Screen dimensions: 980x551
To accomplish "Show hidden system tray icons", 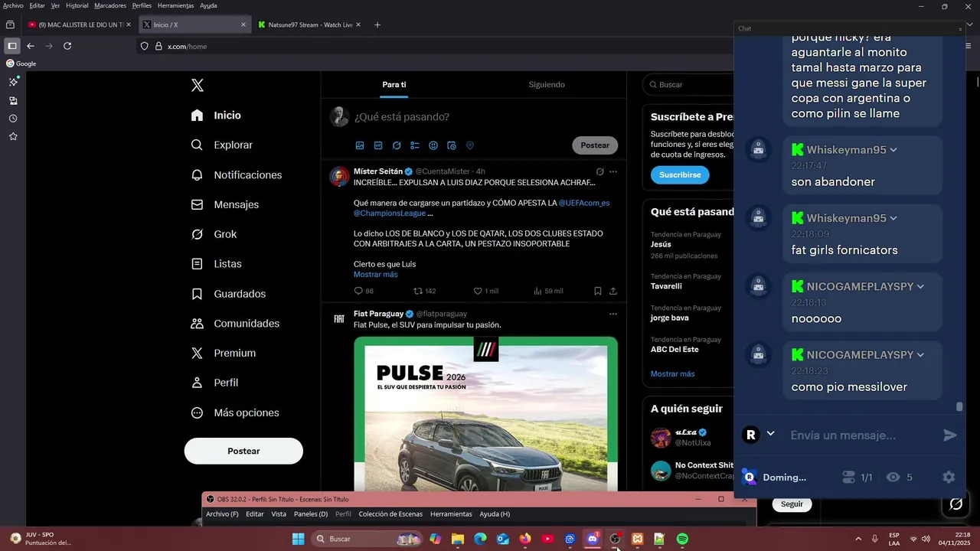I will (857, 539).
